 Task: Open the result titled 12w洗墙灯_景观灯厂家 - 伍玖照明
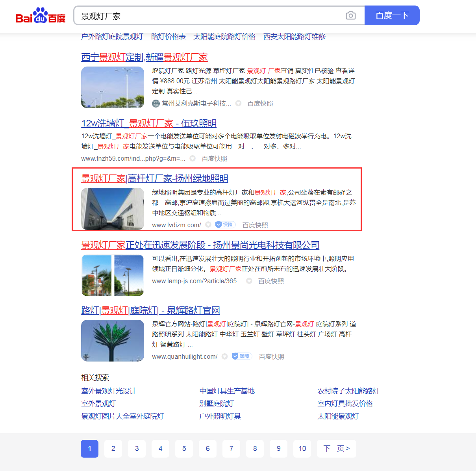(x=149, y=123)
